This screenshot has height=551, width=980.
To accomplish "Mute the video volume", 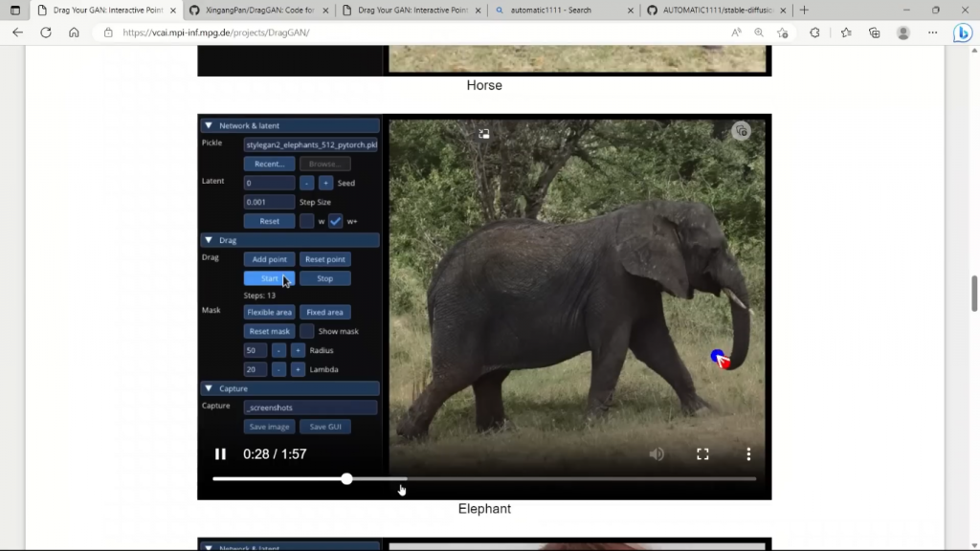I will [x=657, y=454].
